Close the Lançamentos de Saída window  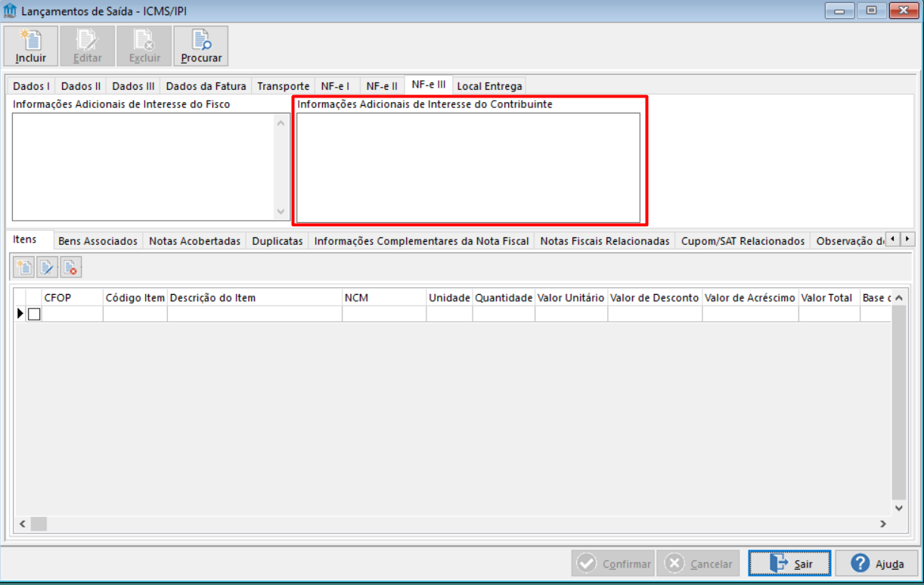click(x=904, y=11)
